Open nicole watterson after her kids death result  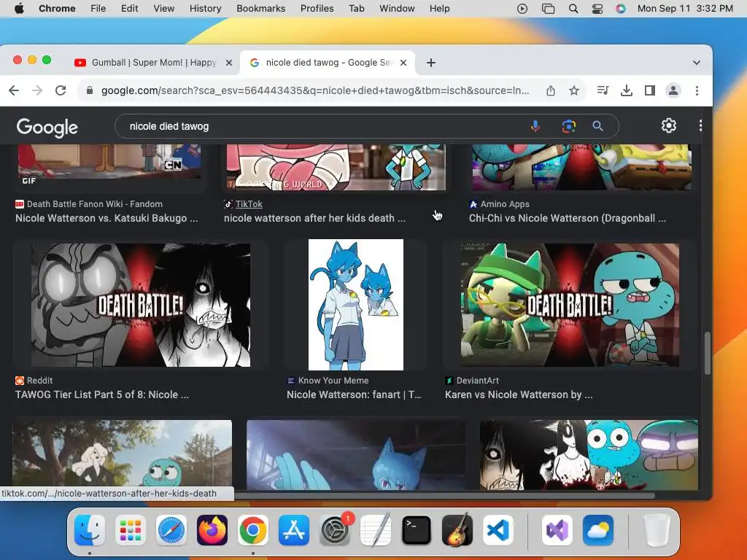pos(315,218)
